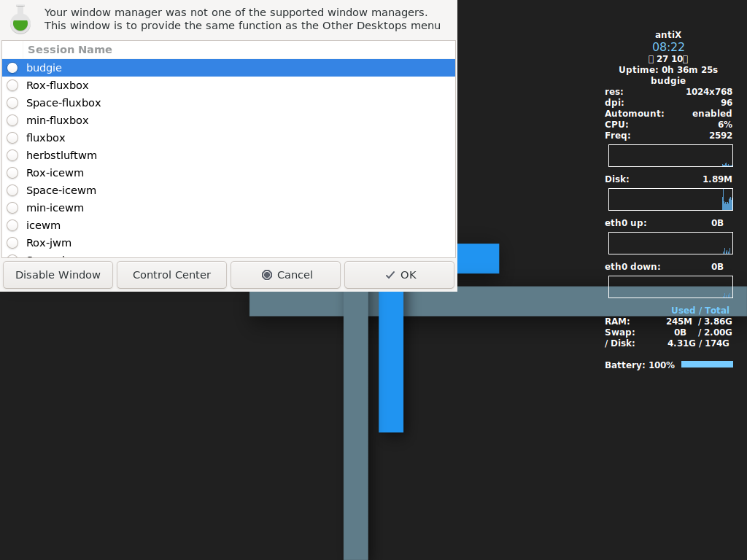Click the 08:22 clock in the system monitor
Viewport: 747px width, 560px height.
[x=668, y=47]
